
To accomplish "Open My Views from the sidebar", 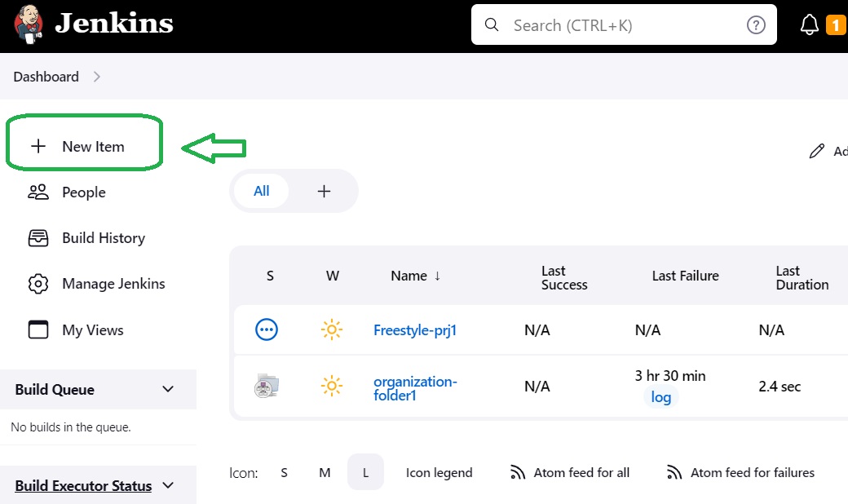I will pyautogui.click(x=92, y=329).
